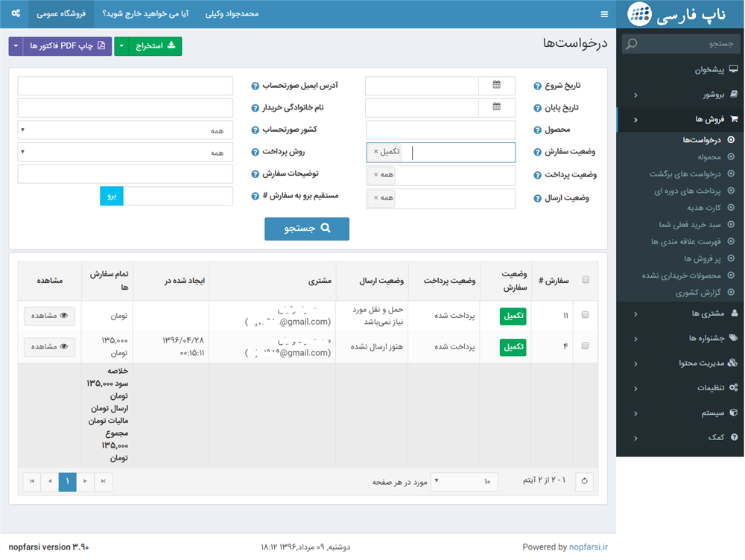Go to last page of grid

coord(31,482)
